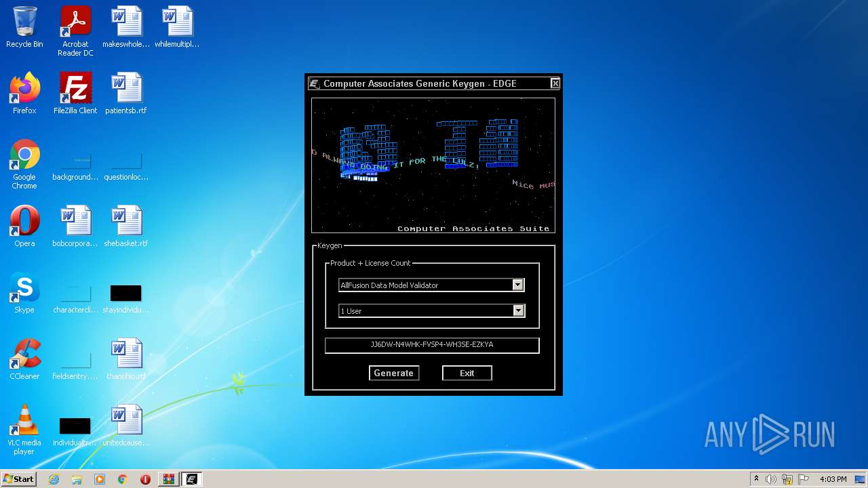868x488 pixels.
Task: Show hidden system tray icons
Action: pyautogui.click(x=756, y=479)
